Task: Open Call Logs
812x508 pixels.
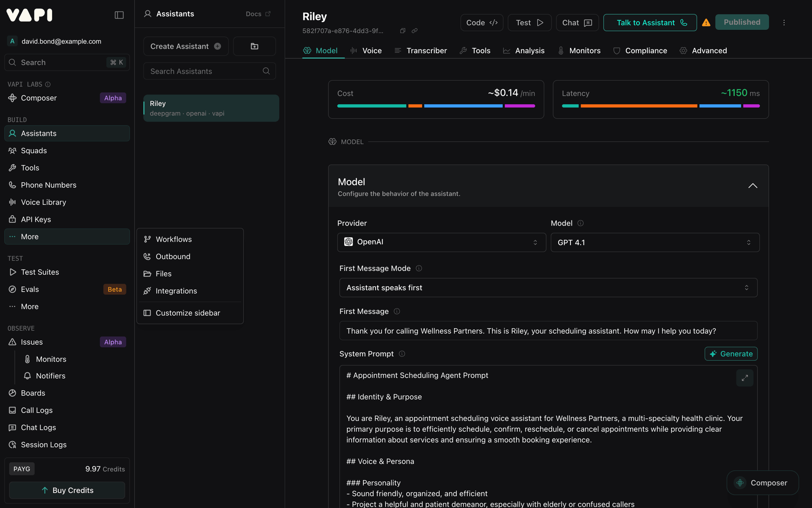Action: tap(67, 410)
